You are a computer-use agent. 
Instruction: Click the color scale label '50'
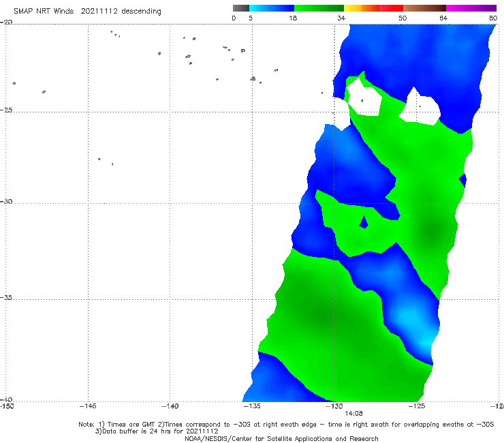tap(403, 18)
